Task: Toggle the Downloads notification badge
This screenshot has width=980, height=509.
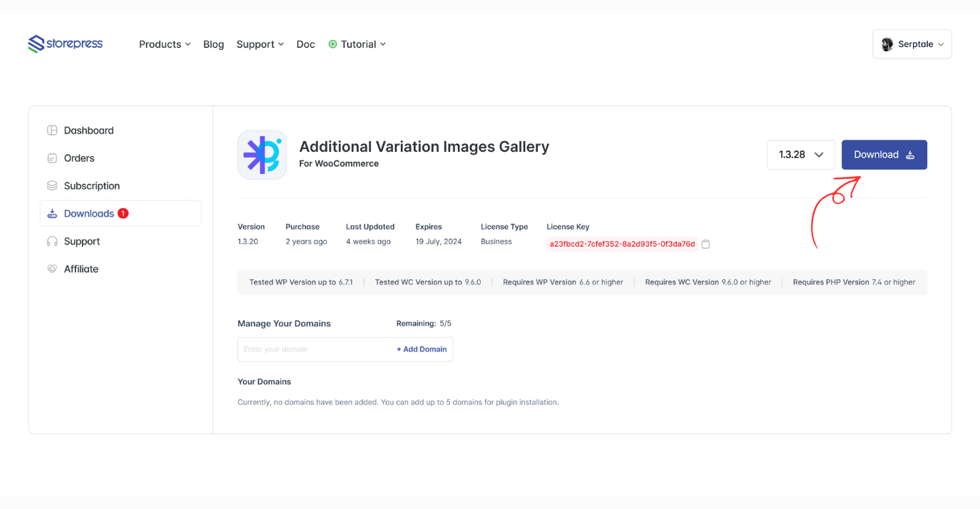Action: tap(123, 212)
